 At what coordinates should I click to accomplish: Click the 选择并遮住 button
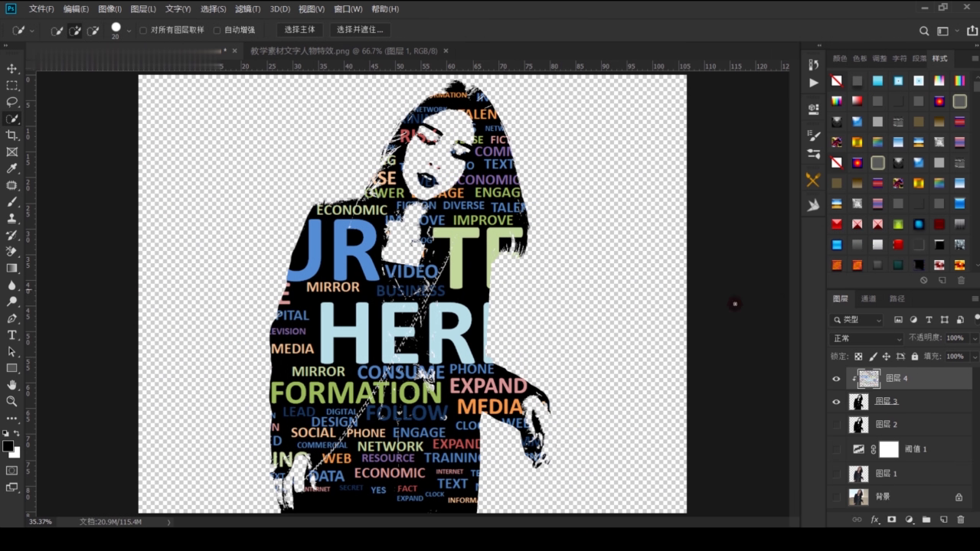[360, 30]
